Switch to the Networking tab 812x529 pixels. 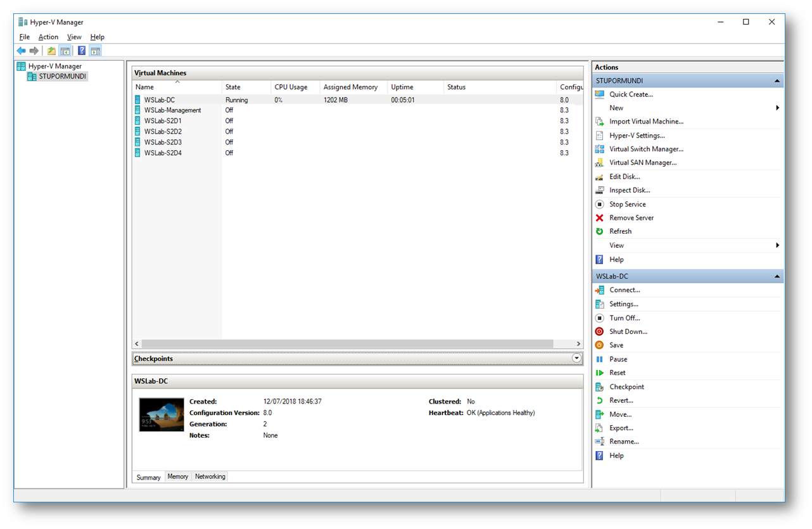click(x=210, y=476)
